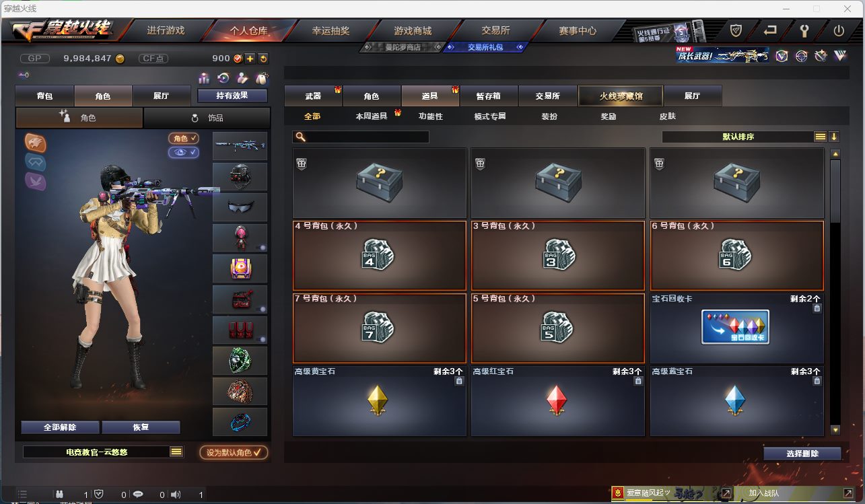Screen dimensions: 865x504
Task: Expand character list next to 电竞教官-云悠悠
Action: coord(176,452)
